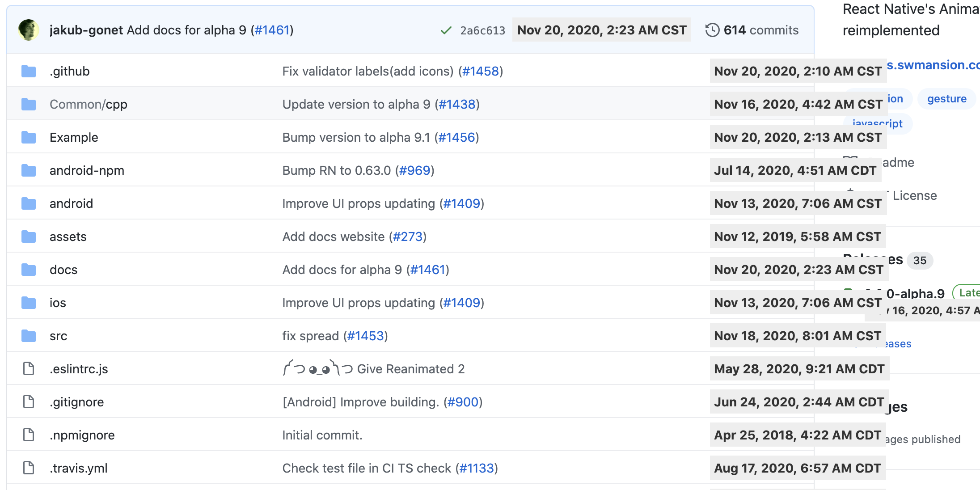Viewport: 980px width, 490px height.
Task: Click 'Check test file in CI TS check' message
Action: tap(367, 468)
